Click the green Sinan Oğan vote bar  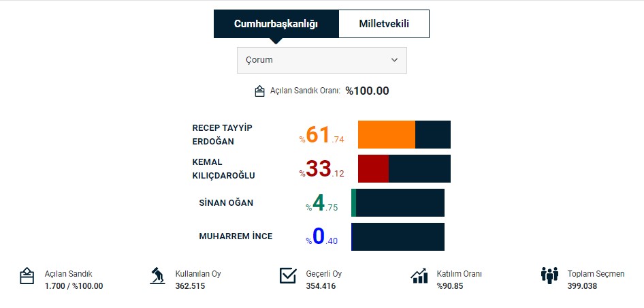point(354,203)
